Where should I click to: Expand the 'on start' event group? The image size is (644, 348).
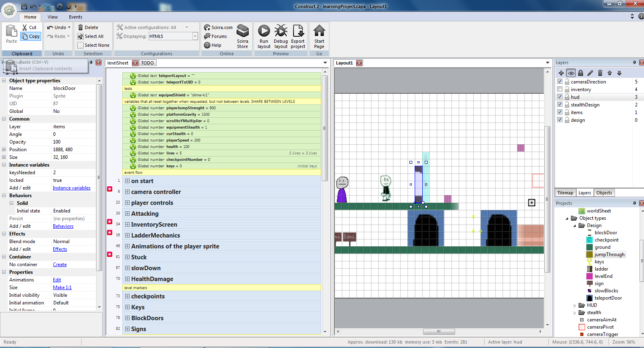[127, 181]
